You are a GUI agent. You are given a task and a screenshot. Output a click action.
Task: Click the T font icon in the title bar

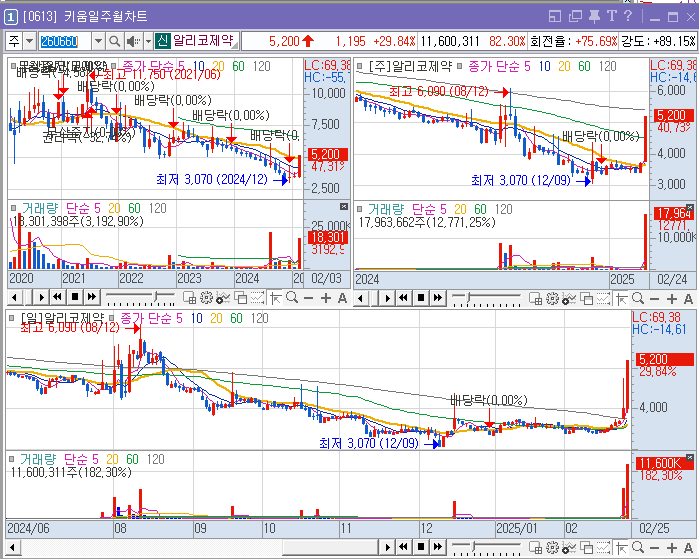pos(612,16)
